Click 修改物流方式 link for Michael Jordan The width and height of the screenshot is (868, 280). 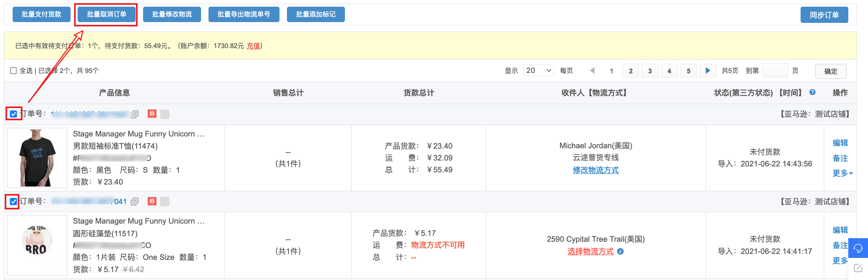click(596, 170)
